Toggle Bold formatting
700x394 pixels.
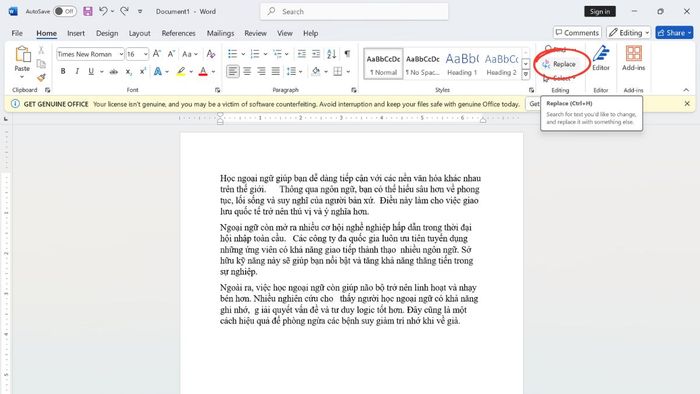pos(63,71)
